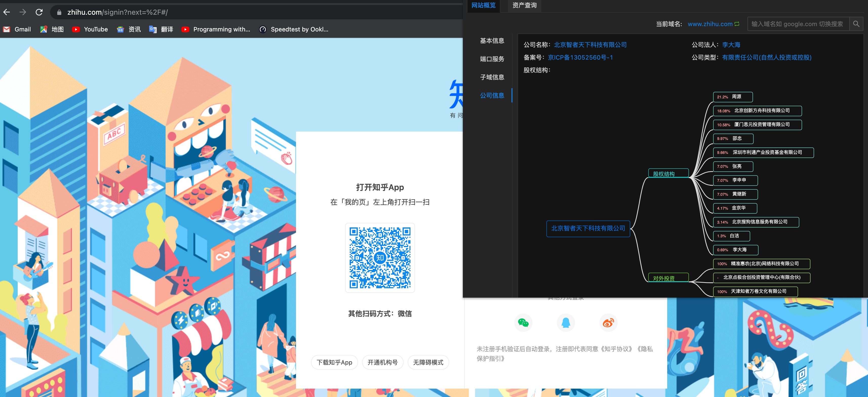Log in with the QQ penguin icon
868x397 pixels.
pos(566,323)
